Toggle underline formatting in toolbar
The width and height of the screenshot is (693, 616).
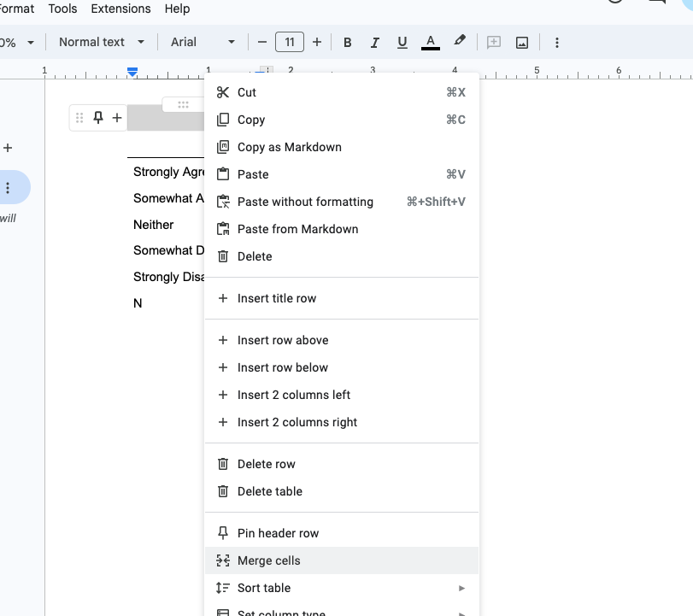[402, 42]
